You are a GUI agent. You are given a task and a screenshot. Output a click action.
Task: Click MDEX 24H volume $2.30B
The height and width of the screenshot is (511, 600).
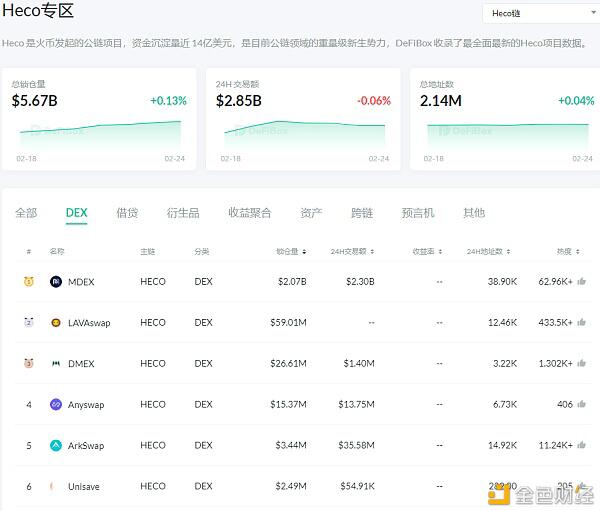pos(360,282)
